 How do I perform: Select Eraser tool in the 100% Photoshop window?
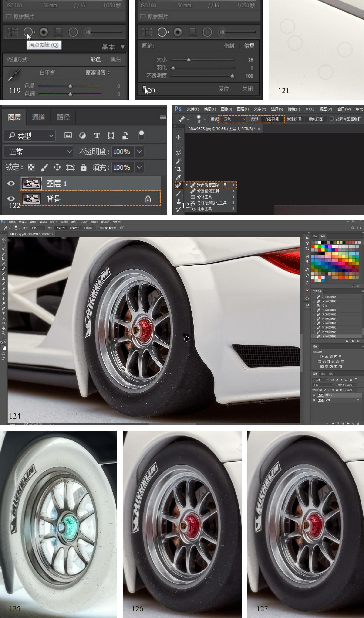[3, 288]
